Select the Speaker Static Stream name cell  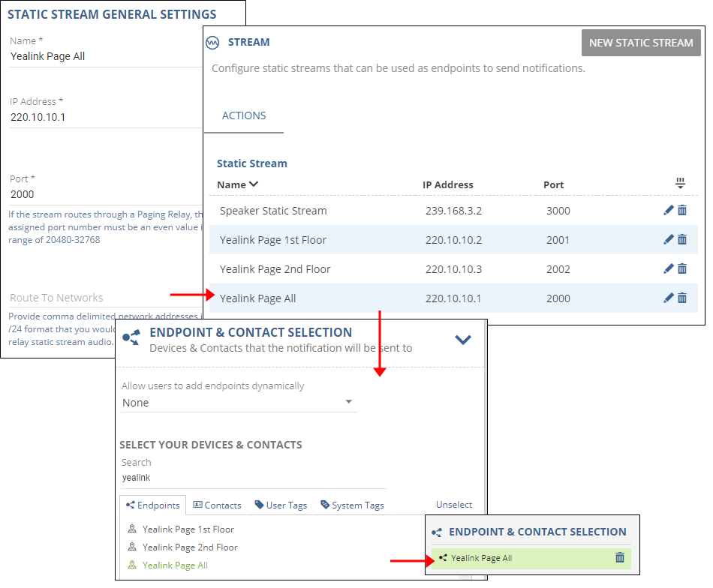click(273, 211)
